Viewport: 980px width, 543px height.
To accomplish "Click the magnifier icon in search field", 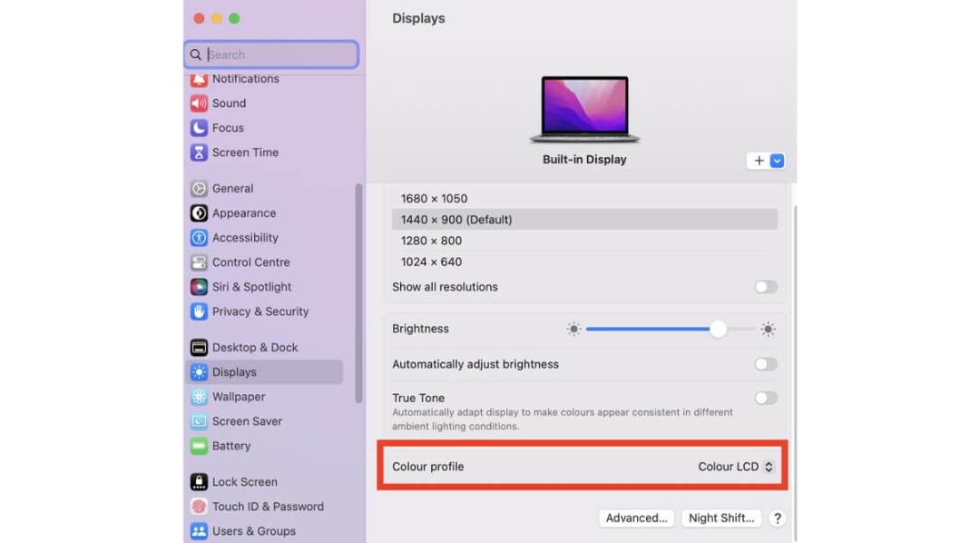I will click(x=196, y=55).
